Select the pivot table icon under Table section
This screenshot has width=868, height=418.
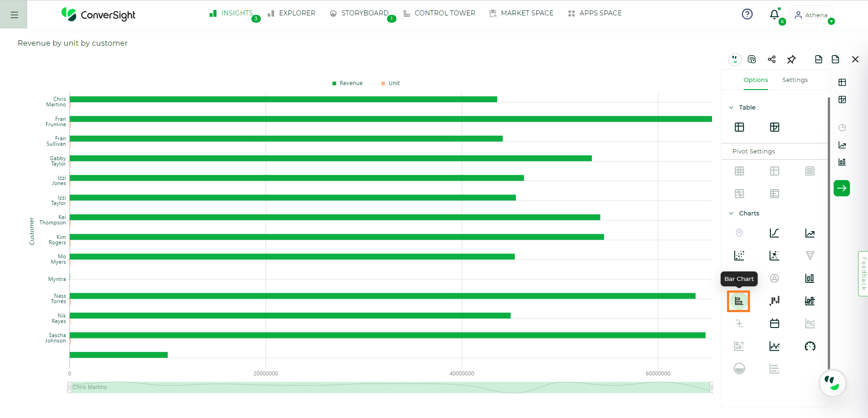pos(774,127)
